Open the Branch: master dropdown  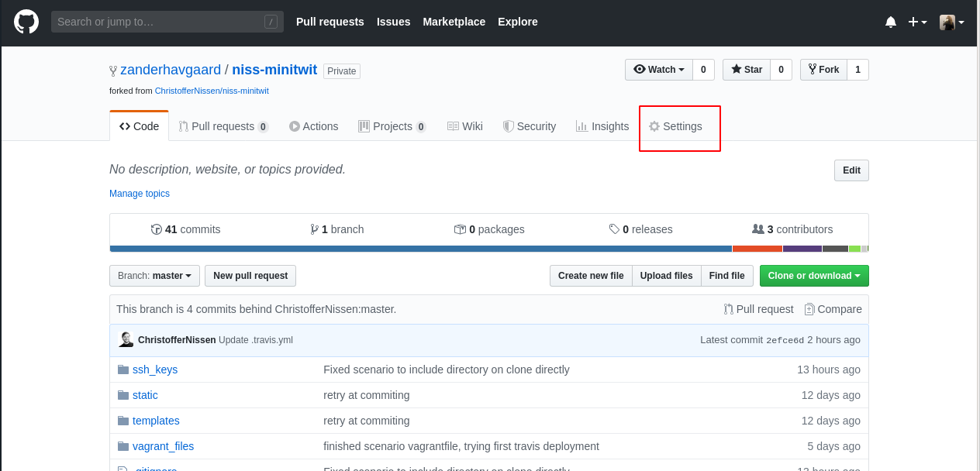154,276
